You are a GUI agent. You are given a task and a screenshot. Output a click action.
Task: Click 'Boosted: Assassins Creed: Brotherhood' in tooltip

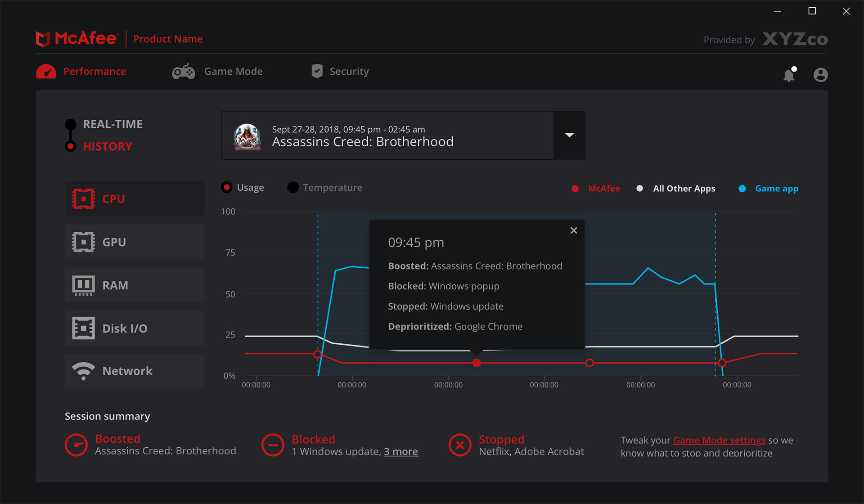475,266
